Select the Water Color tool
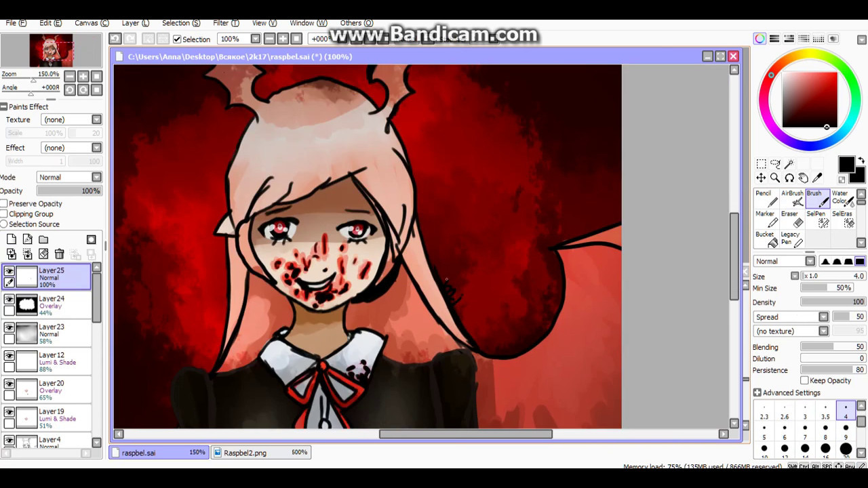The height and width of the screenshot is (488, 868). [x=843, y=199]
